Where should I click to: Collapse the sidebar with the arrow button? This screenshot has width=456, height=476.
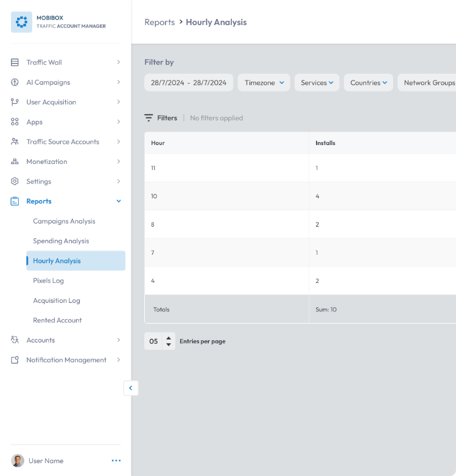[x=131, y=388]
